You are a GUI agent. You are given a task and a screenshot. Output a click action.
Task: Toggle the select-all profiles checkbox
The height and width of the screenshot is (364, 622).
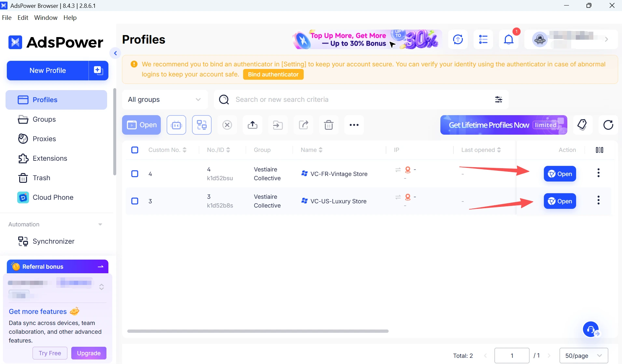(x=135, y=150)
